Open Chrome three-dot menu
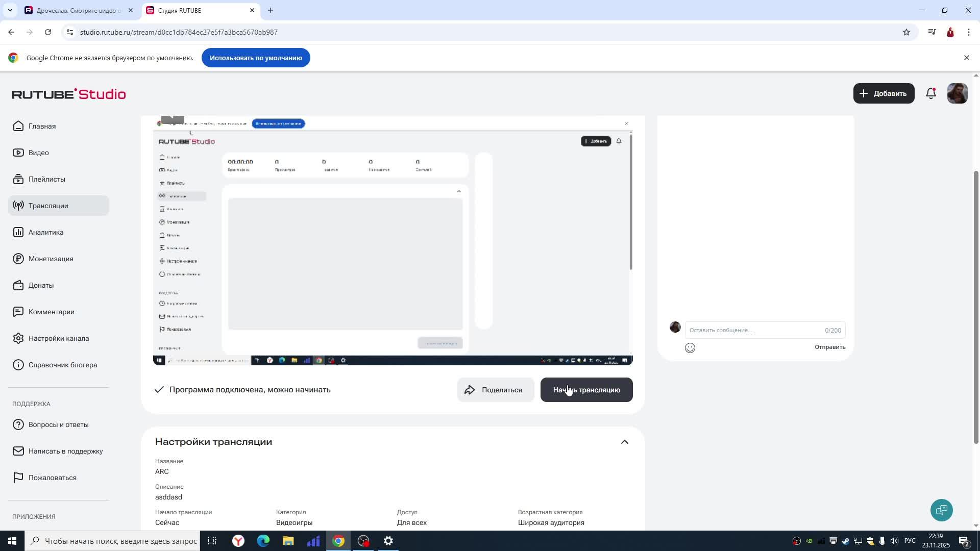This screenshot has height=551, width=980. pos(968,32)
